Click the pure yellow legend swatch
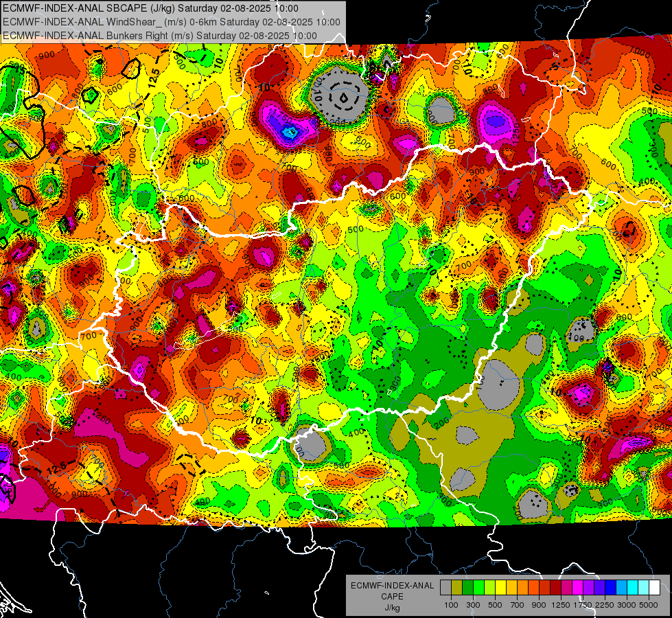Image resolution: width=672 pixels, height=618 pixels. click(x=500, y=588)
